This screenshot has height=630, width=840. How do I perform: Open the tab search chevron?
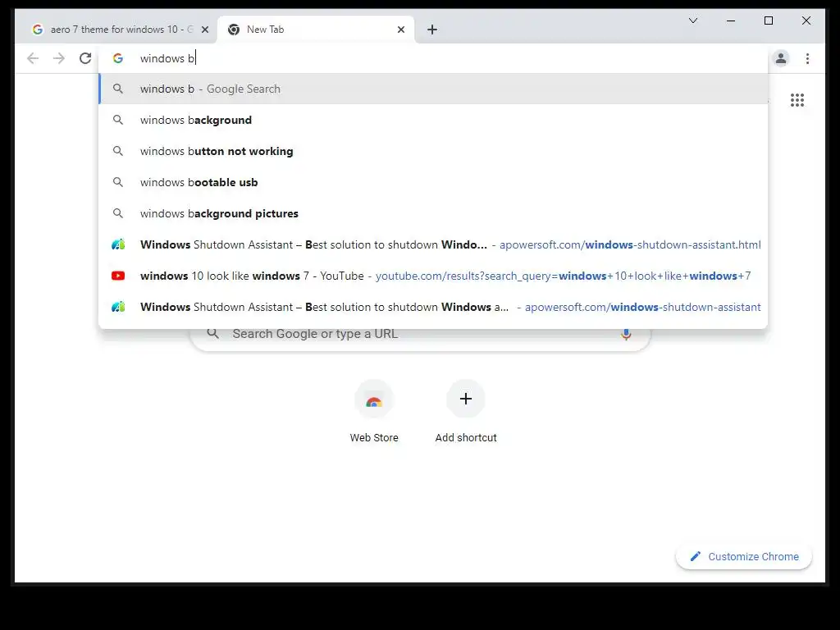click(x=693, y=21)
